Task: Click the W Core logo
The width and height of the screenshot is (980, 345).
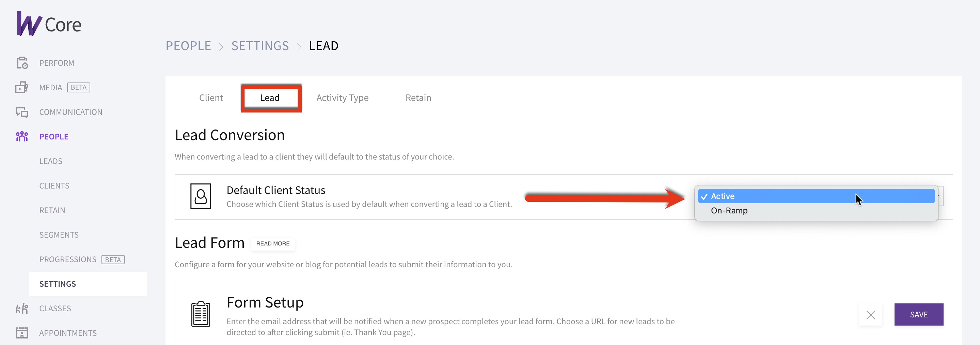Action: (49, 24)
